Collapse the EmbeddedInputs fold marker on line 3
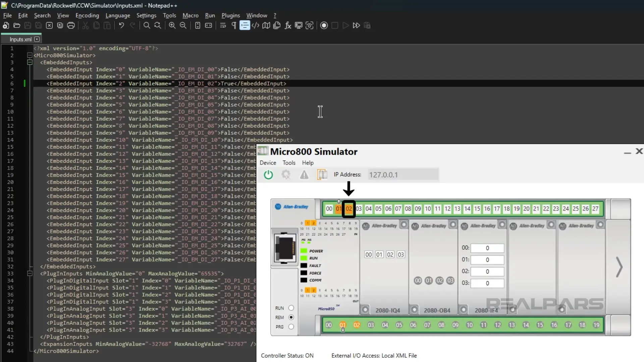 (30, 62)
